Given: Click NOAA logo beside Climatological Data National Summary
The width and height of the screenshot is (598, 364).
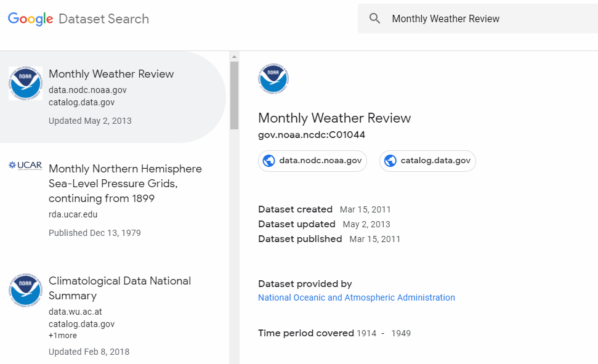Looking at the screenshot, I should point(25,291).
